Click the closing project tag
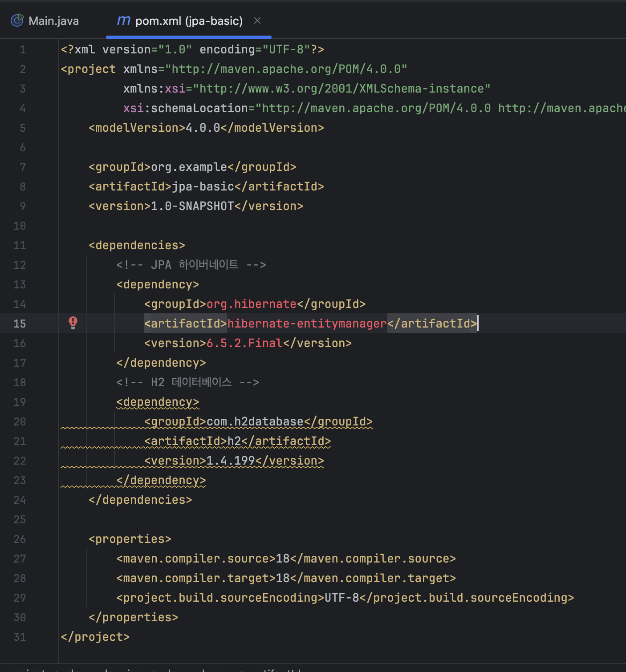Screen dimensions: 626x672 click(95, 637)
